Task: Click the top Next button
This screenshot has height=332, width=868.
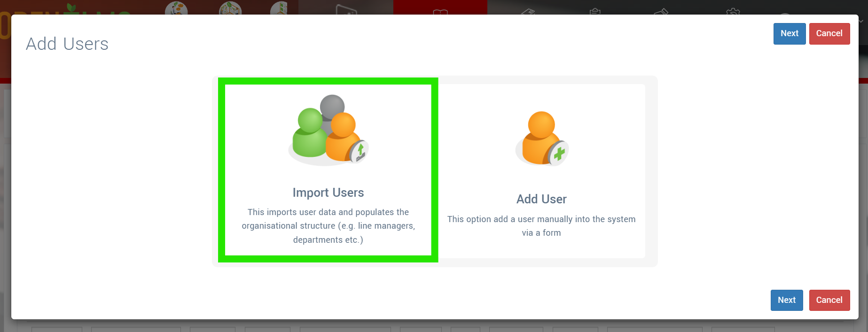Action: click(790, 34)
